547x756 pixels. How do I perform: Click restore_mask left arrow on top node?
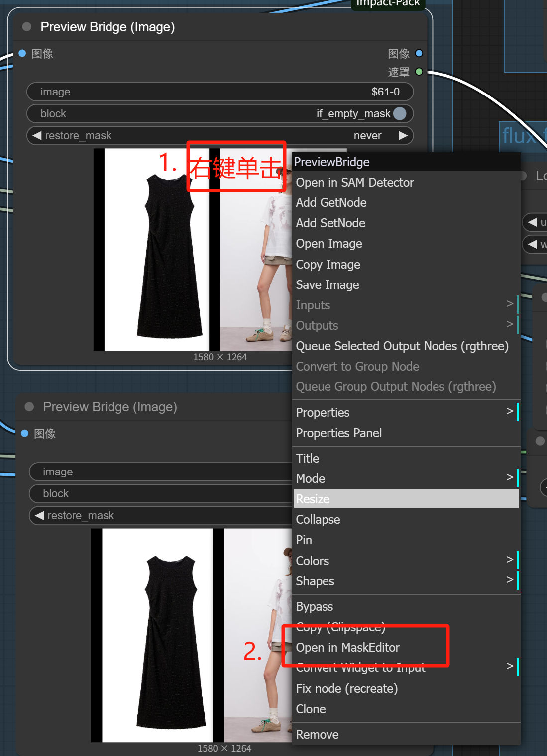(37, 136)
